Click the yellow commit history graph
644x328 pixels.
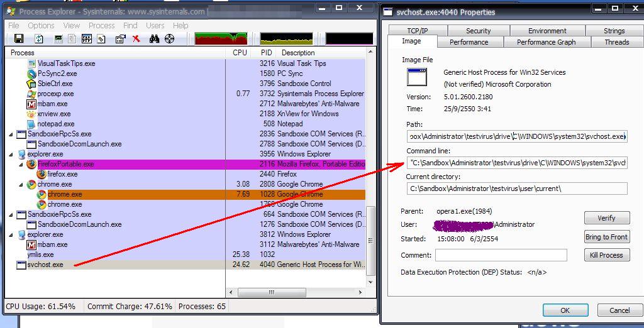point(286,39)
